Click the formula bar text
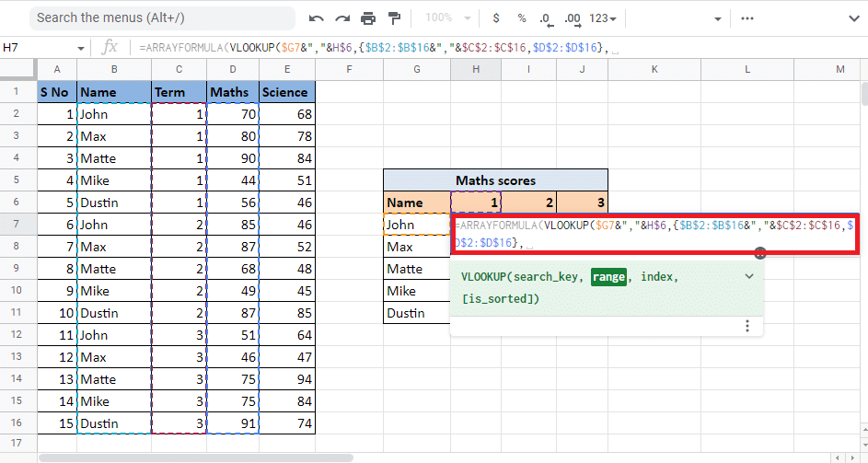The height and width of the screenshot is (463, 868). tap(368, 48)
